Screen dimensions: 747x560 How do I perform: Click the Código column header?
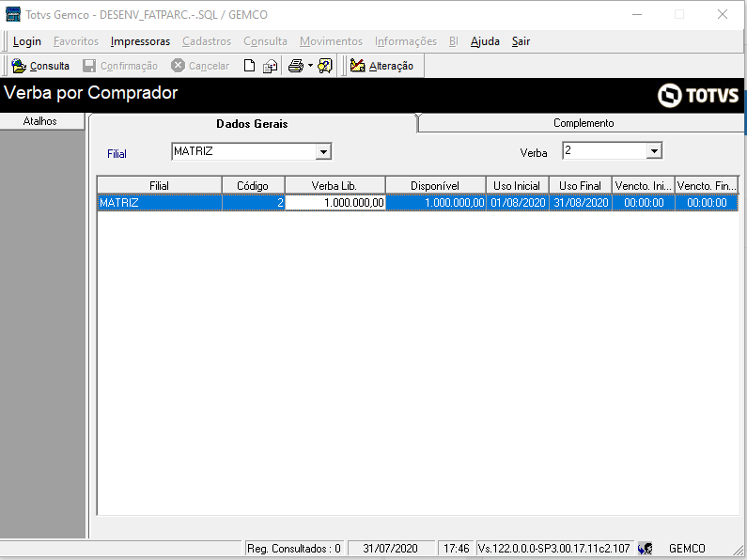click(253, 185)
